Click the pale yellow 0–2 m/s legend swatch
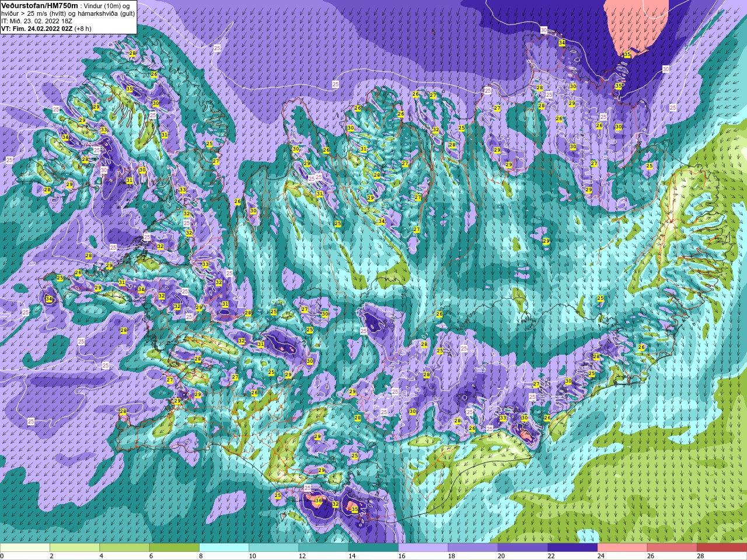747x560 pixels. [25, 548]
